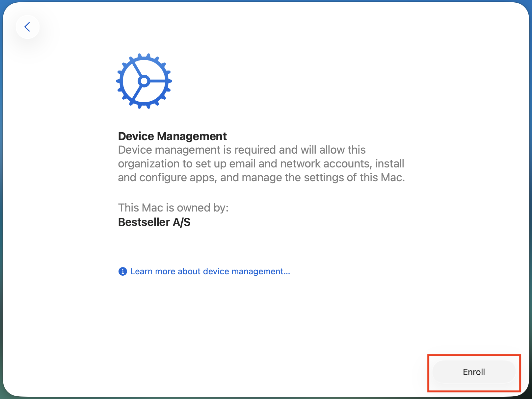The height and width of the screenshot is (399, 532).
Task: Click the bold Device Management heading
Action: (x=172, y=136)
